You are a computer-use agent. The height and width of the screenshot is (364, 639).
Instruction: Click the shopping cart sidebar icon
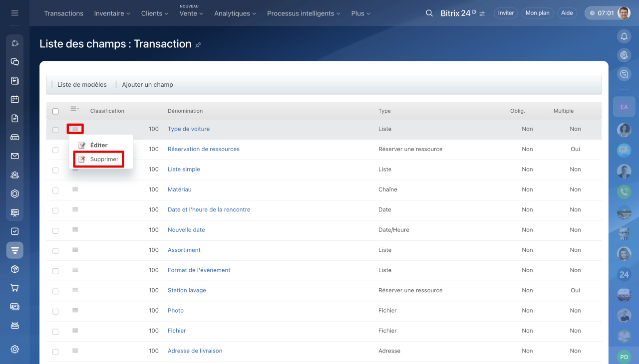coord(15,288)
